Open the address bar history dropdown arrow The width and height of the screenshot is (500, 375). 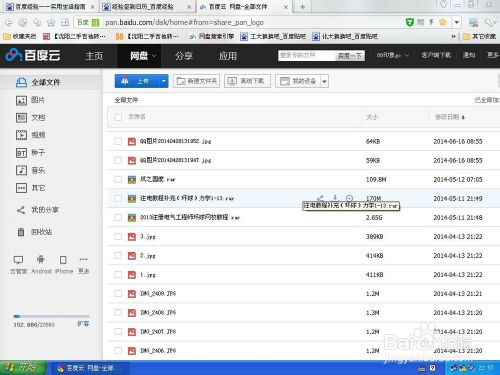[x=456, y=22]
